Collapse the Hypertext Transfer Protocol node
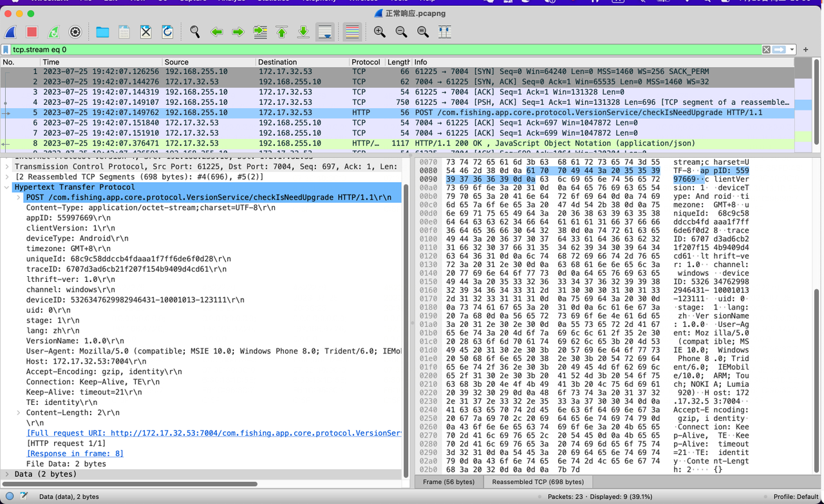Viewport: 824px width, 504px height. (7, 187)
